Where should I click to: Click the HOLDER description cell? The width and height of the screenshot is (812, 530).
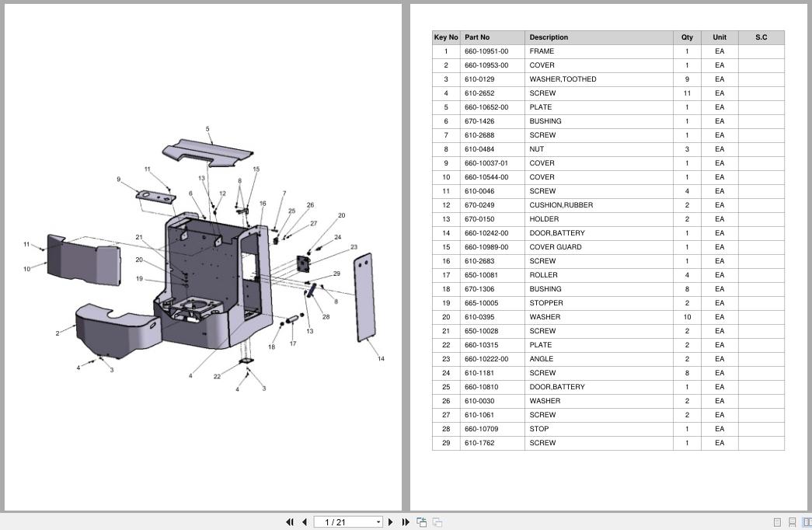[598, 219]
